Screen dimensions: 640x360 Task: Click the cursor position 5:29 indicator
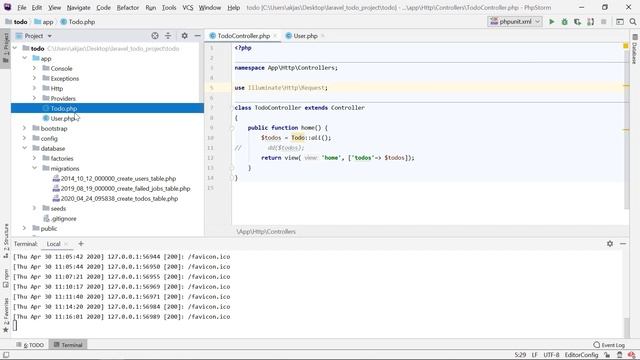(x=520, y=355)
